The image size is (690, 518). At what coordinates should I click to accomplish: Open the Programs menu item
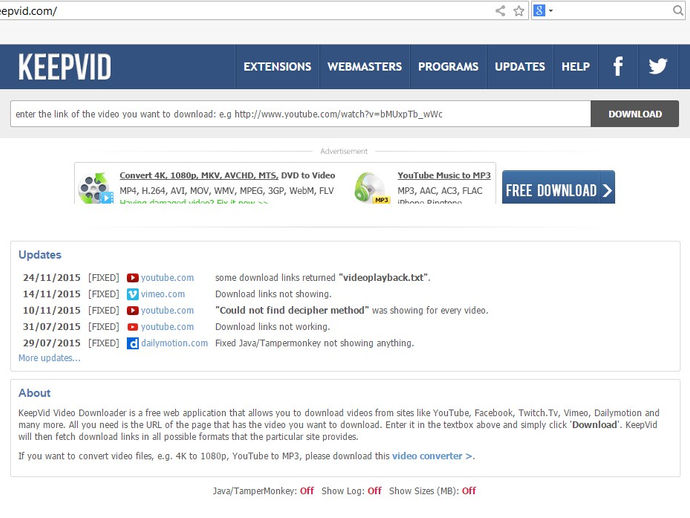coord(448,66)
